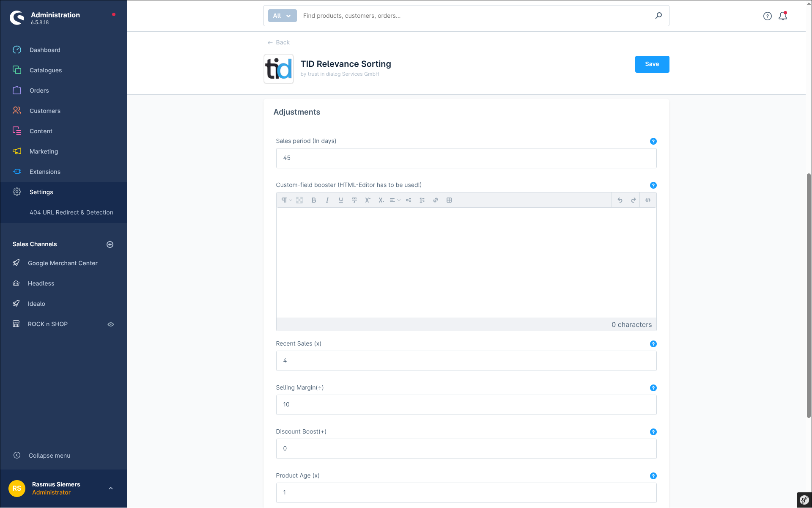
Task: Toggle bold formatting in the editor
Action: (313, 200)
